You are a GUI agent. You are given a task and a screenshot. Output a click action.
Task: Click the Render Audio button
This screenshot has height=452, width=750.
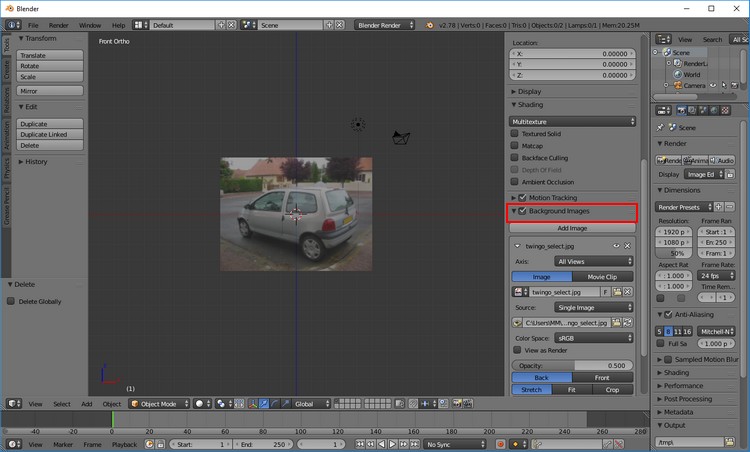(x=722, y=160)
